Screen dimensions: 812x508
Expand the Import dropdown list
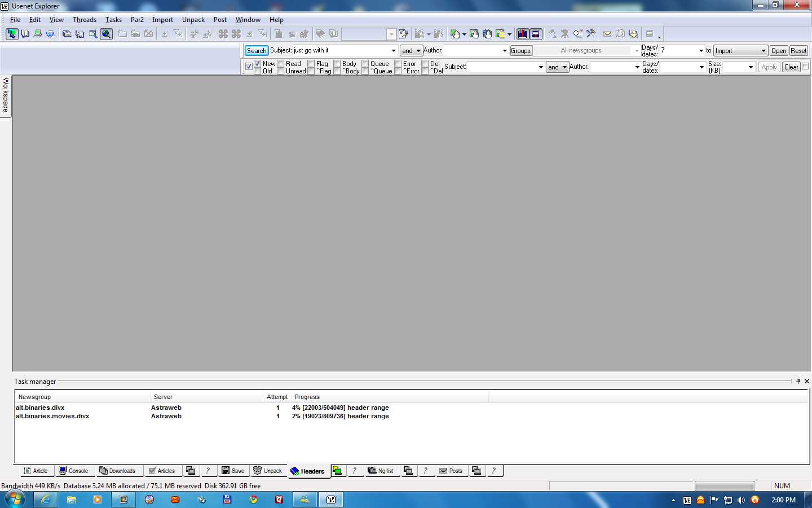point(764,51)
